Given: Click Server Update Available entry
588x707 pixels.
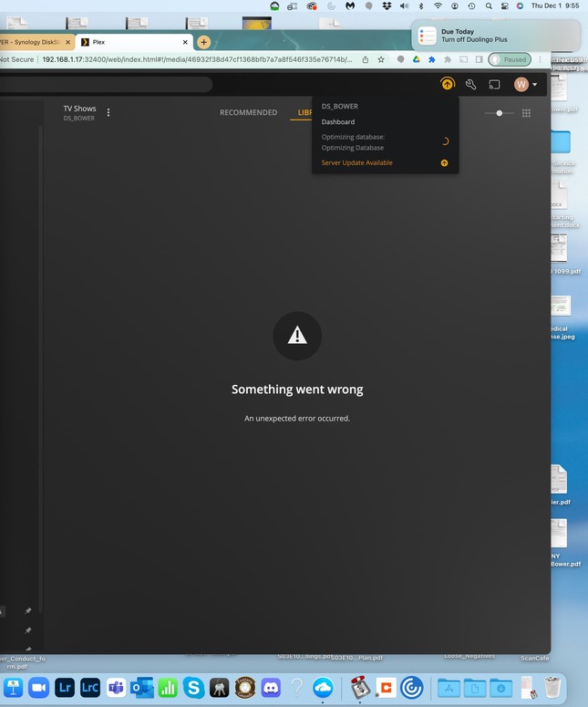Looking at the screenshot, I should (356, 162).
